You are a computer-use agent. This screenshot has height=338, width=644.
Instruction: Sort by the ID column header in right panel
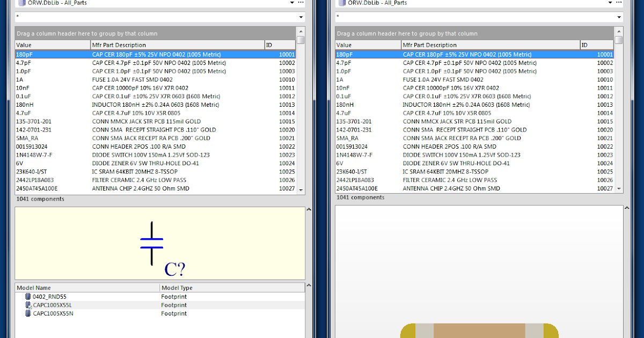[x=596, y=45]
